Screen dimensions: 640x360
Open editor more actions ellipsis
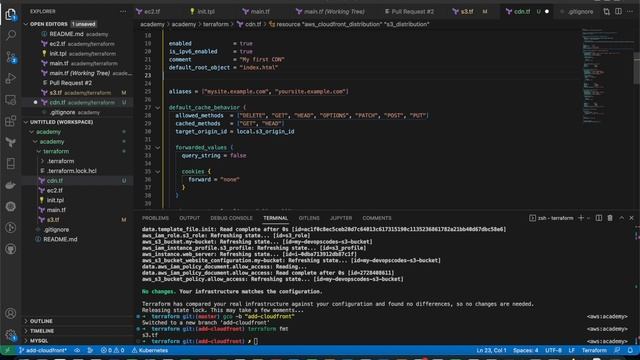point(630,11)
